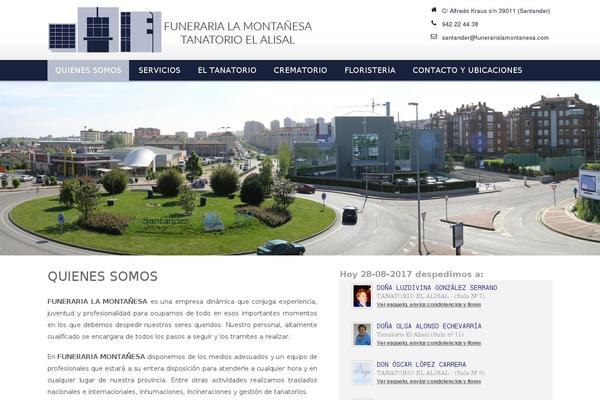Screen dimensions: 600x400
Task: Click the phone number 942 22 44 38
Action: 460,24
